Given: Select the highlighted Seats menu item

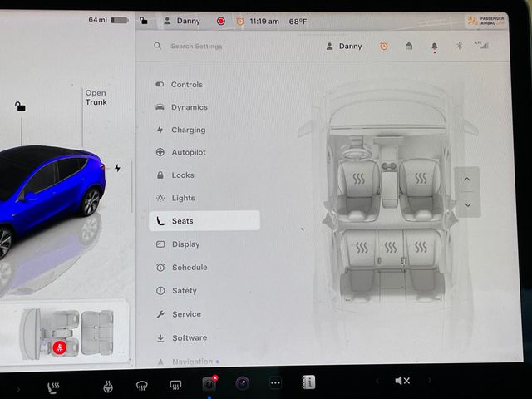Looking at the screenshot, I should pos(204,221).
